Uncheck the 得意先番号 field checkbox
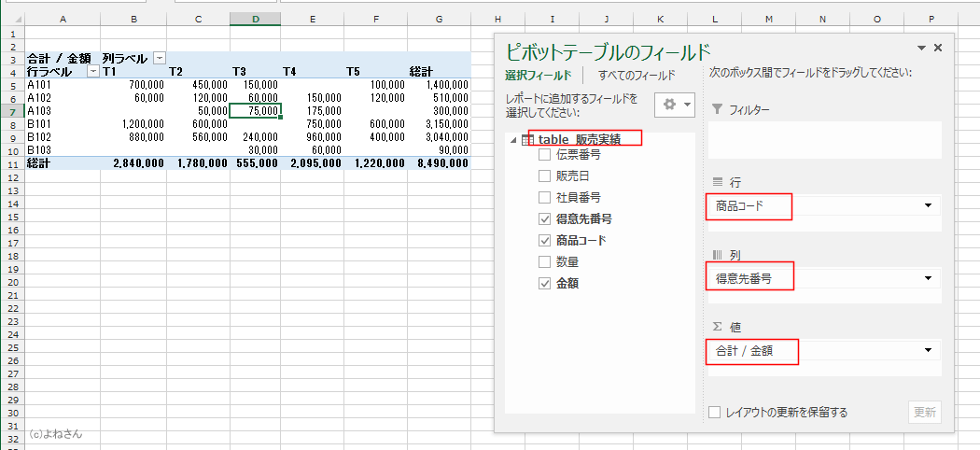 tap(544, 219)
